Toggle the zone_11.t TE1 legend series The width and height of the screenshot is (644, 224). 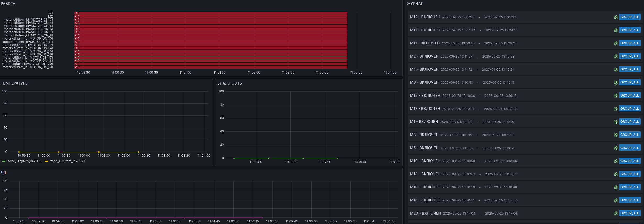(x=24, y=161)
